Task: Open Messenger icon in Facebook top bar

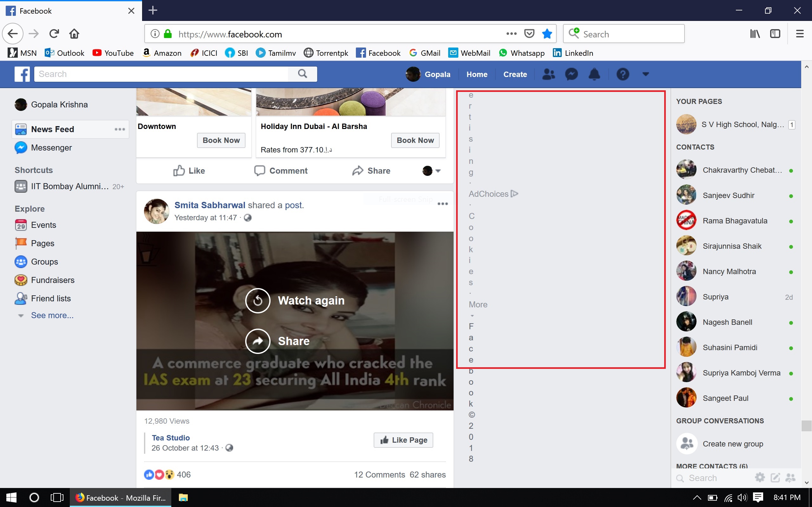Action: click(571, 74)
